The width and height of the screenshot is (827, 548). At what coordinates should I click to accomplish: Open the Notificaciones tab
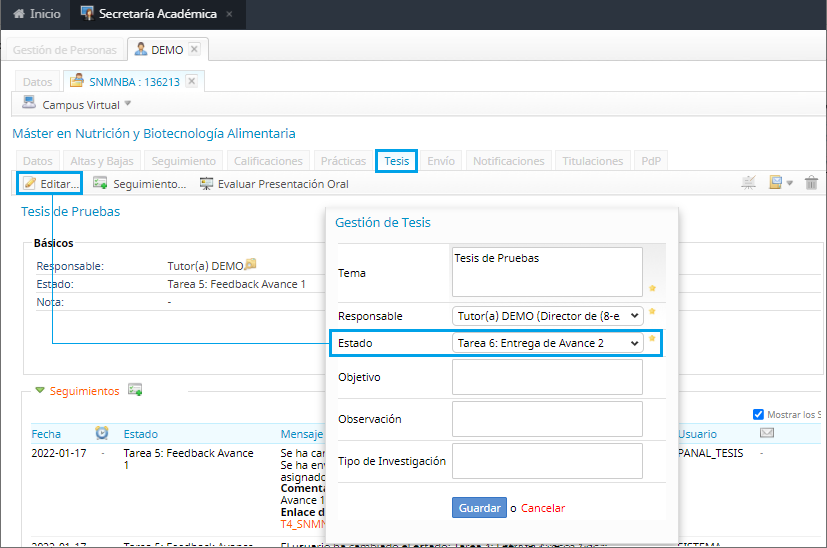[x=508, y=161]
